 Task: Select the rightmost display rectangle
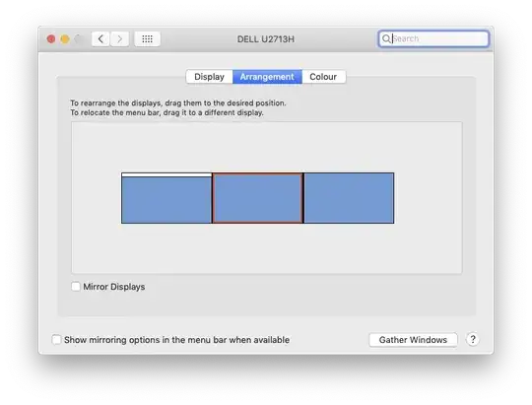click(x=349, y=198)
